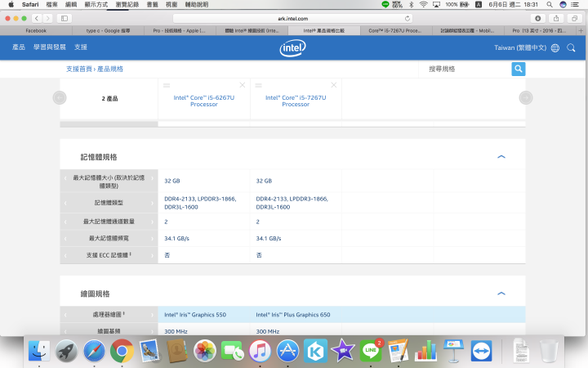This screenshot has height=368, width=588.
Task: Open the Trash in the Dock
Action: click(549, 352)
